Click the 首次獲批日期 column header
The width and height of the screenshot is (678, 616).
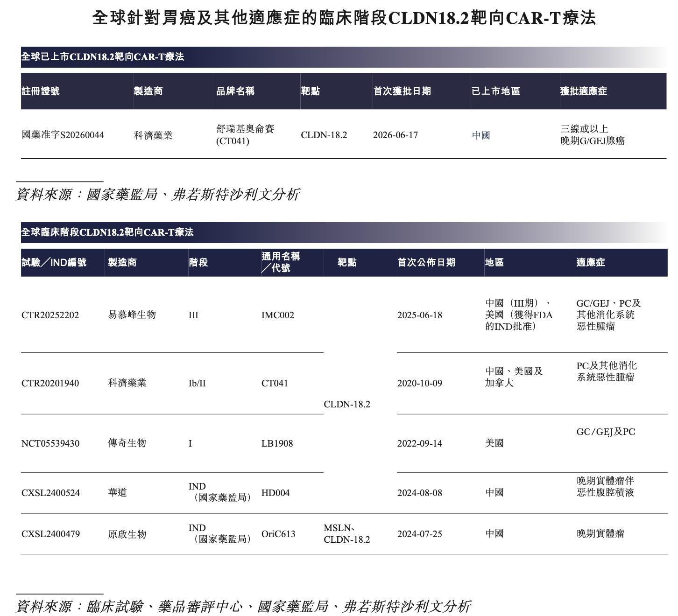pos(402,91)
